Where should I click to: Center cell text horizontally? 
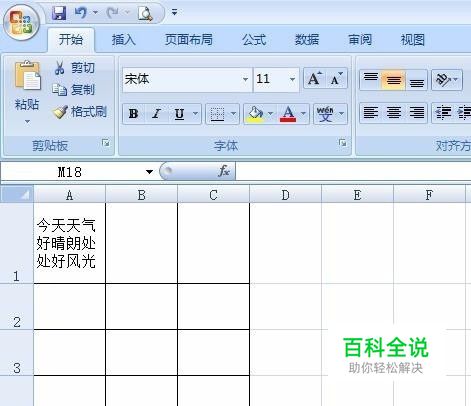394,113
